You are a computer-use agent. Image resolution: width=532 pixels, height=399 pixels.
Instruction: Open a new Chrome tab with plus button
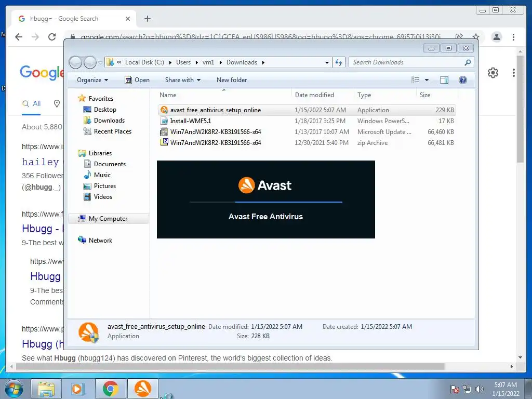[147, 19]
